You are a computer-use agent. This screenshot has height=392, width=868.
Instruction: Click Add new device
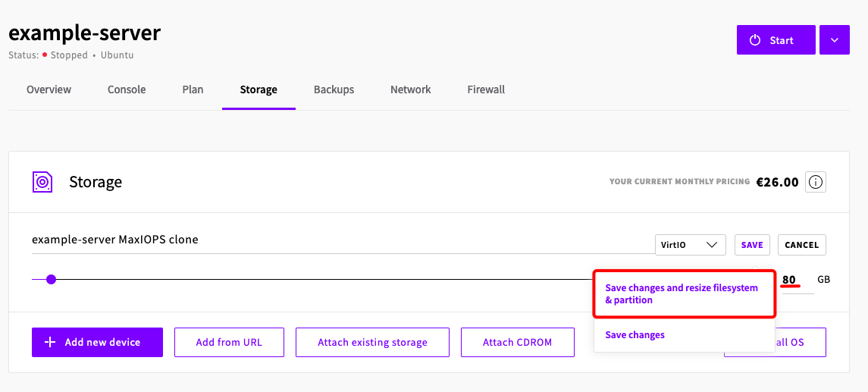(98, 342)
